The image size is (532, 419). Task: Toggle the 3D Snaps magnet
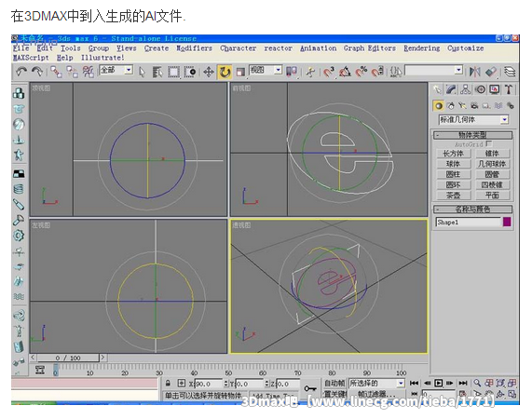pos(329,72)
